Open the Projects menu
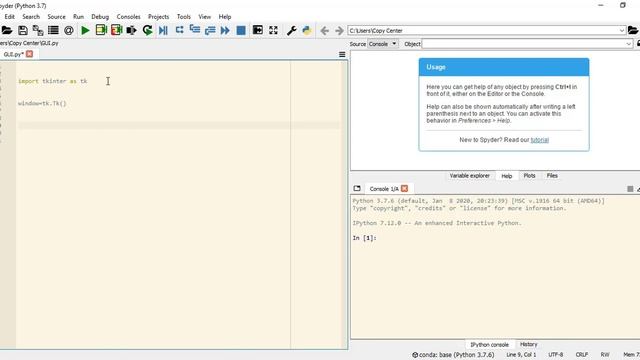The image size is (640, 360). click(x=158, y=17)
